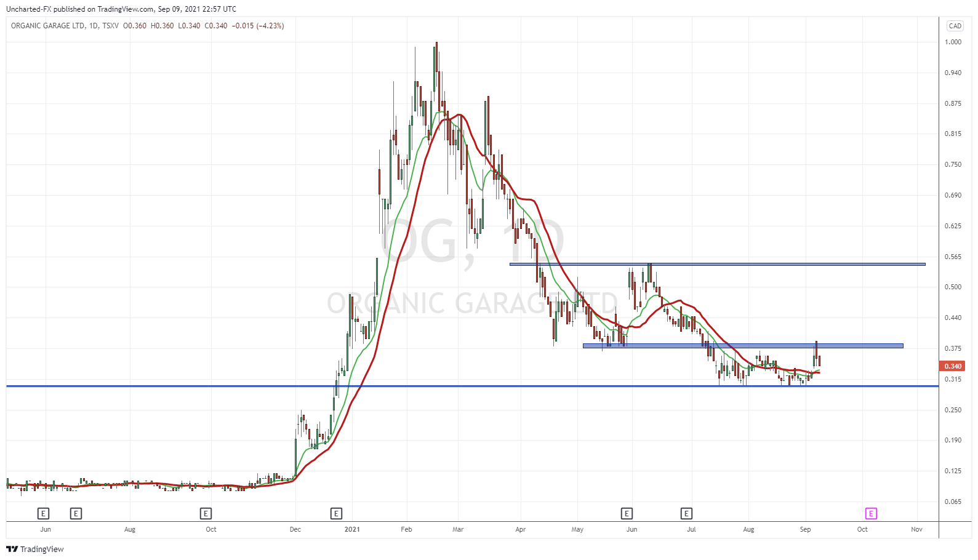
Task: Open the earnings E marker above the second Jun label
Action: tap(627, 513)
